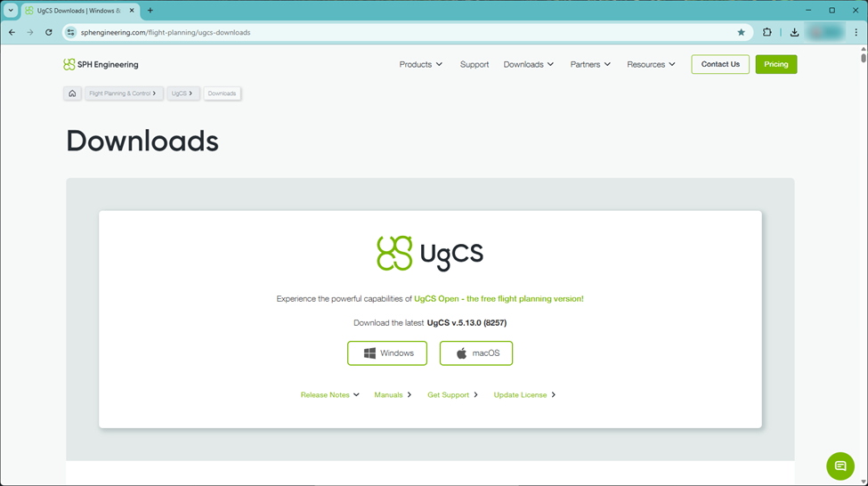Open Flight Planning & Control breadcrumb
Viewport: 868px width, 486px height.
tap(124, 93)
